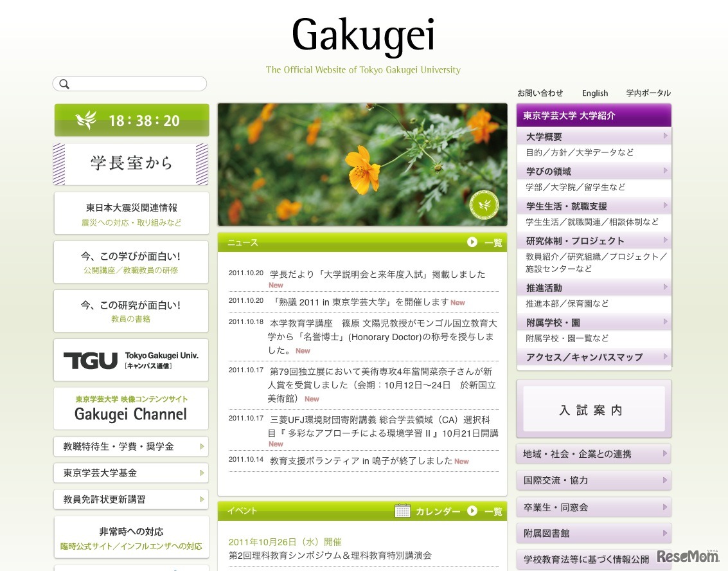Open 国際交流・協力

click(594, 480)
